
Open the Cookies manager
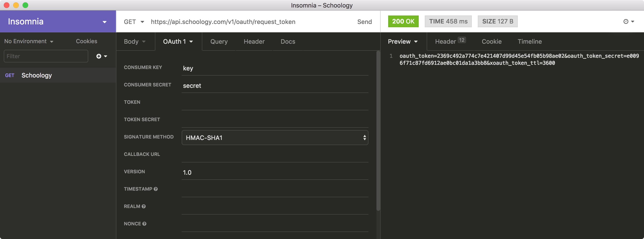86,41
